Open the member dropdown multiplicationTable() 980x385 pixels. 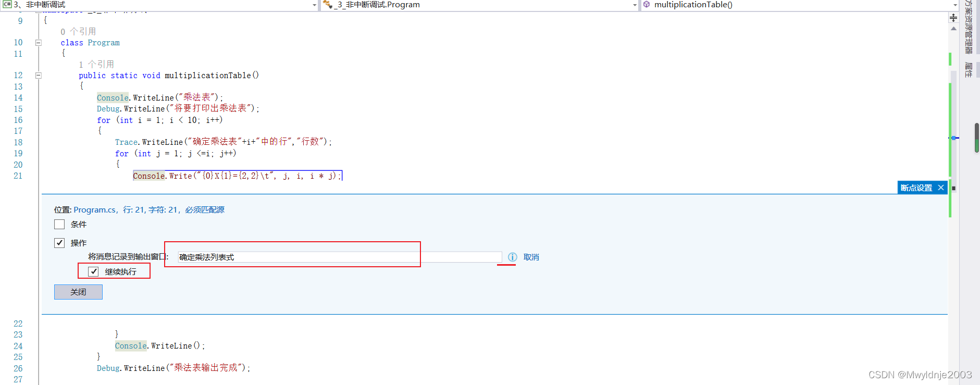955,5
